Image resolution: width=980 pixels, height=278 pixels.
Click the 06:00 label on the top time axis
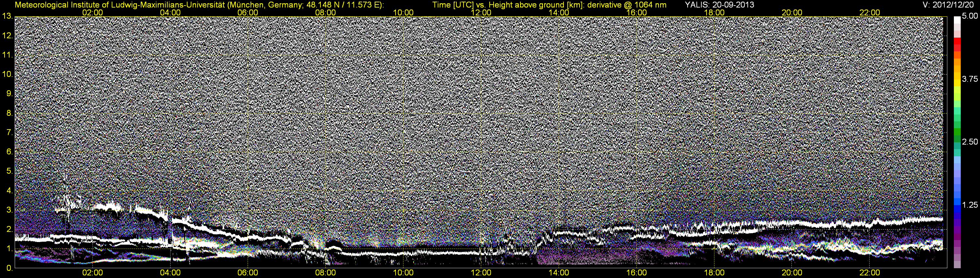click(248, 12)
